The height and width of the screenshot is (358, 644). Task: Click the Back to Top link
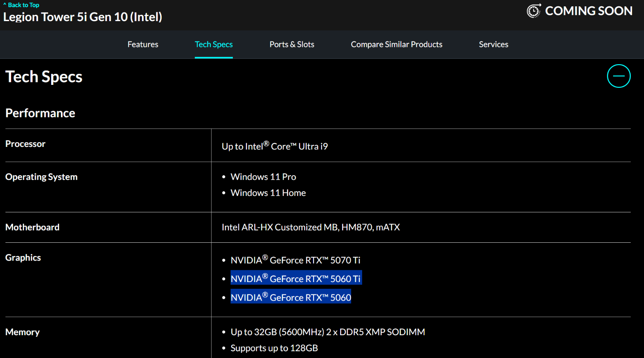[21, 5]
